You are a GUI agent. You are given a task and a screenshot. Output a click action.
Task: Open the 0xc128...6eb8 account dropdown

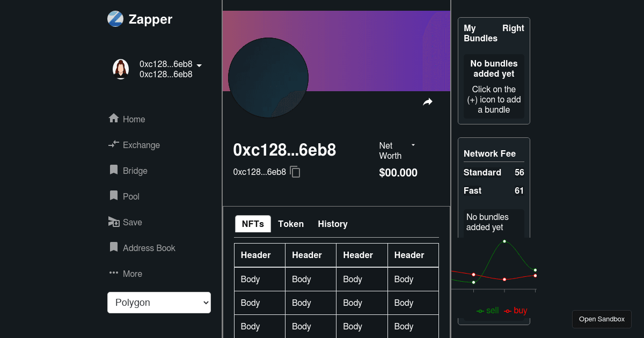pos(199,65)
